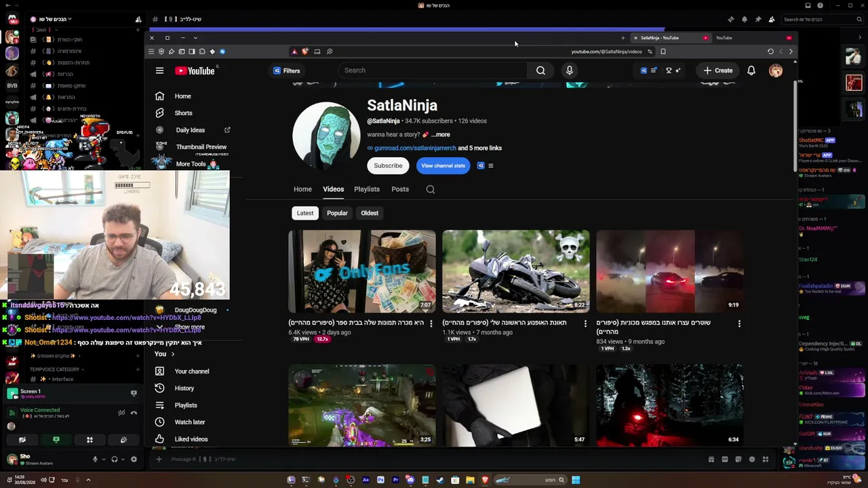The width and height of the screenshot is (868, 488).
Task: Open File Explorer from the taskbar
Action: coord(470,480)
